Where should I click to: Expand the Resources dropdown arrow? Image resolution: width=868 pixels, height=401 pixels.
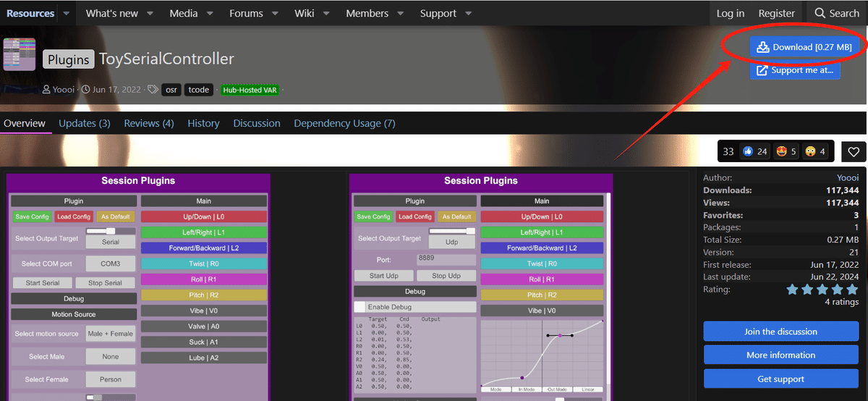click(66, 13)
